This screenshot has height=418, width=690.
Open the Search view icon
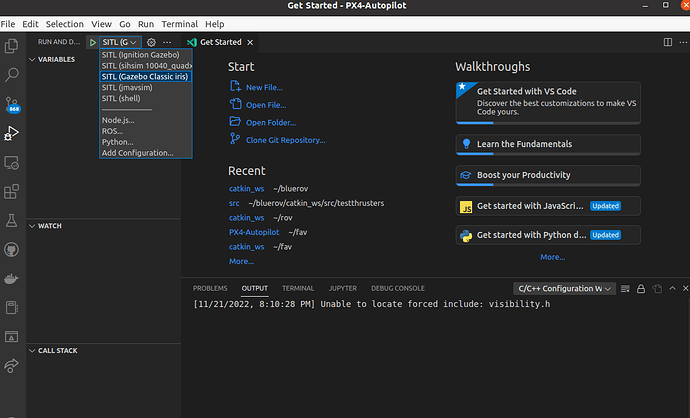(11, 75)
